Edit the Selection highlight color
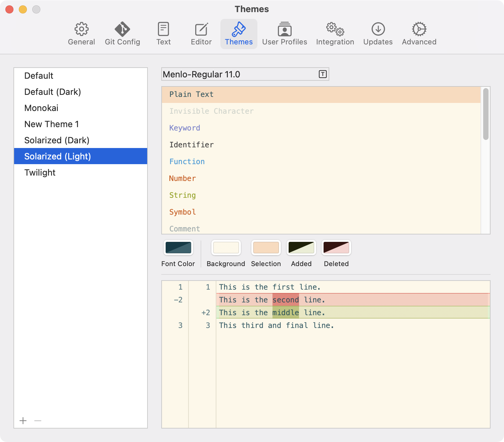Image resolution: width=504 pixels, height=442 pixels. click(x=266, y=248)
